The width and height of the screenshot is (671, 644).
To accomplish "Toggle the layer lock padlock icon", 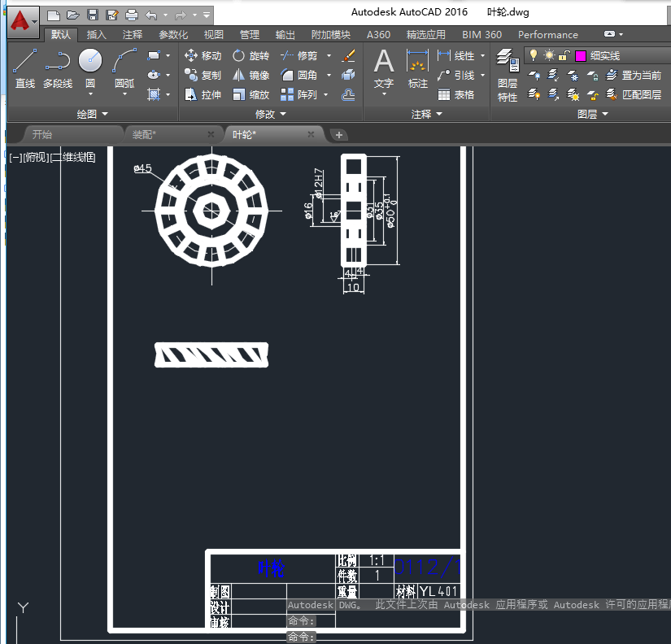I will [x=563, y=55].
